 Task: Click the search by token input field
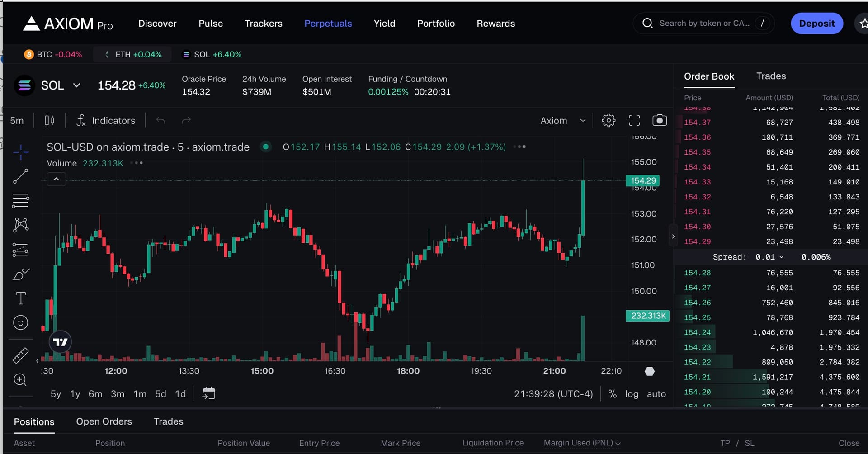point(704,23)
